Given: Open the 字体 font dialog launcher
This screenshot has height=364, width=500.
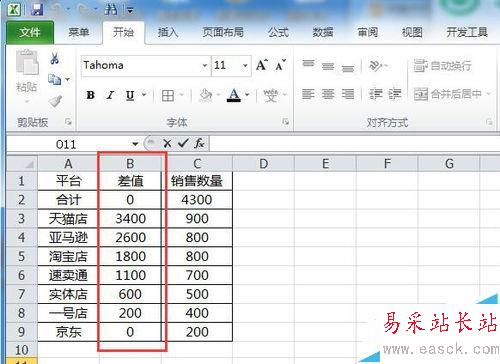Looking at the screenshot, I should tap(286, 122).
